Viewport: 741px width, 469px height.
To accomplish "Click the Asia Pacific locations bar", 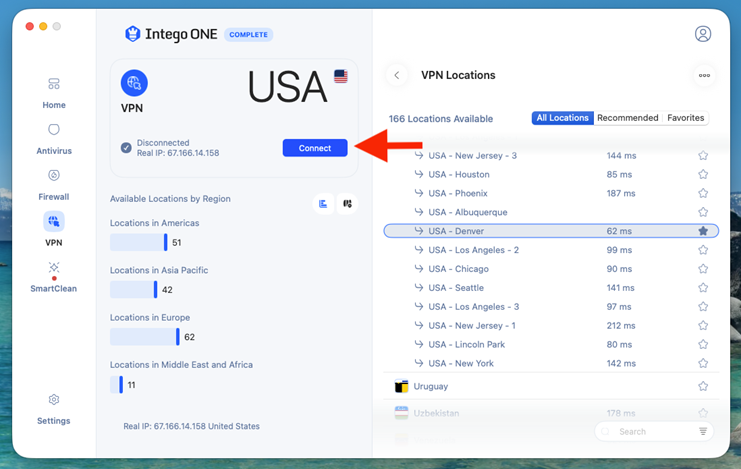I will coord(134,290).
